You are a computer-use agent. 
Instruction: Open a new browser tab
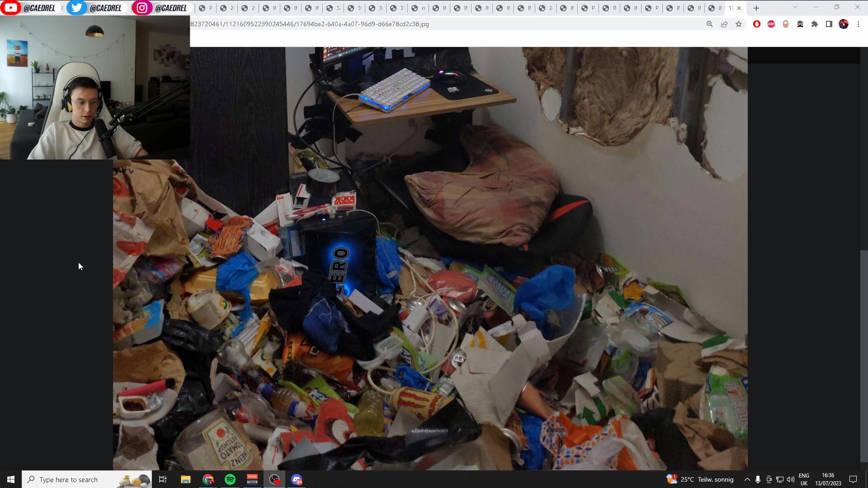(756, 8)
